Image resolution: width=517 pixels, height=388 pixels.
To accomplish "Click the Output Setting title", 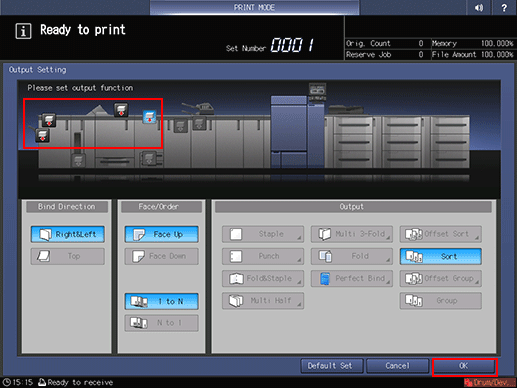I will pyautogui.click(x=37, y=70).
